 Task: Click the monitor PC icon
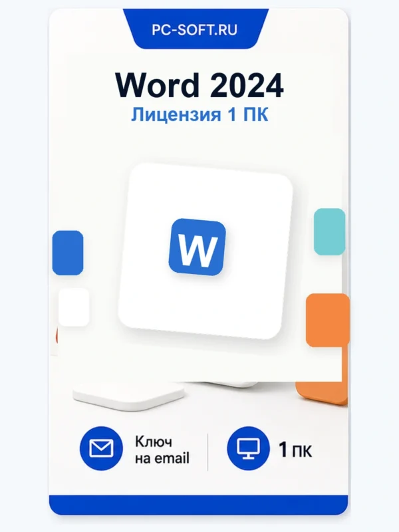(248, 448)
